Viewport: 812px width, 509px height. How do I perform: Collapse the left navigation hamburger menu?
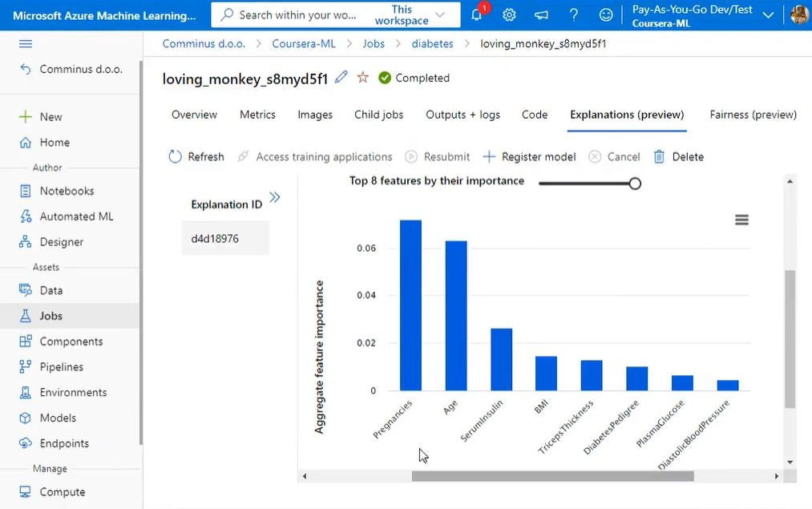[x=26, y=44]
